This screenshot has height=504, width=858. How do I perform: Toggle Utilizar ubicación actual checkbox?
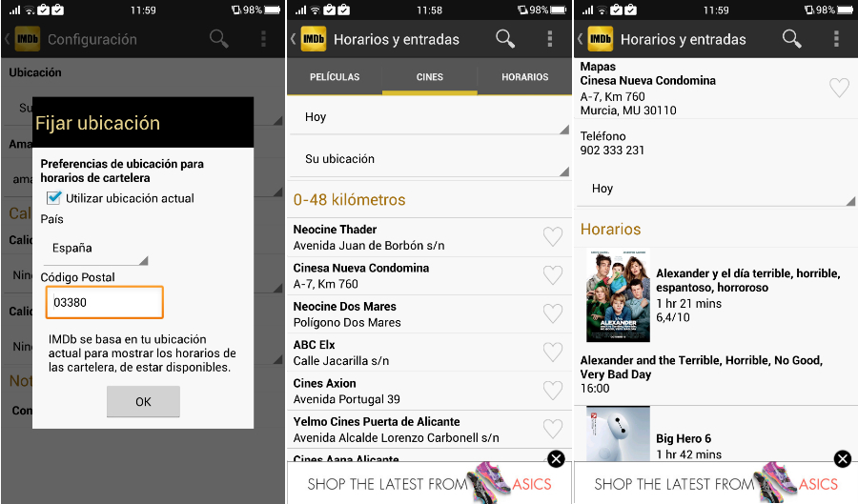(x=54, y=198)
